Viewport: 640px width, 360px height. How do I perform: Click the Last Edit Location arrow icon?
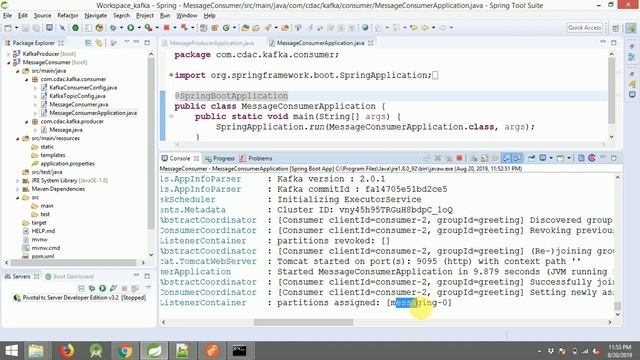click(x=414, y=28)
